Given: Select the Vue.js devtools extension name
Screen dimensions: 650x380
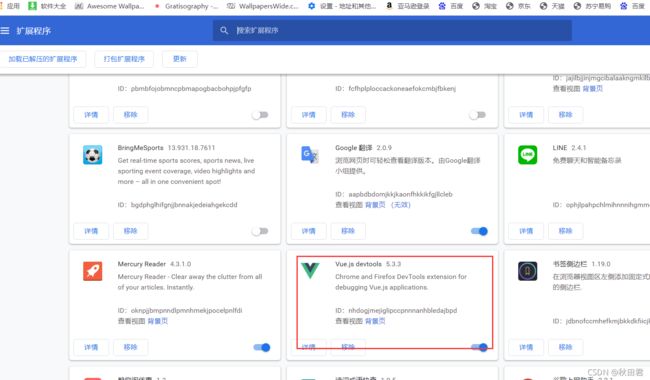Looking at the screenshot, I should pyautogui.click(x=359, y=264).
